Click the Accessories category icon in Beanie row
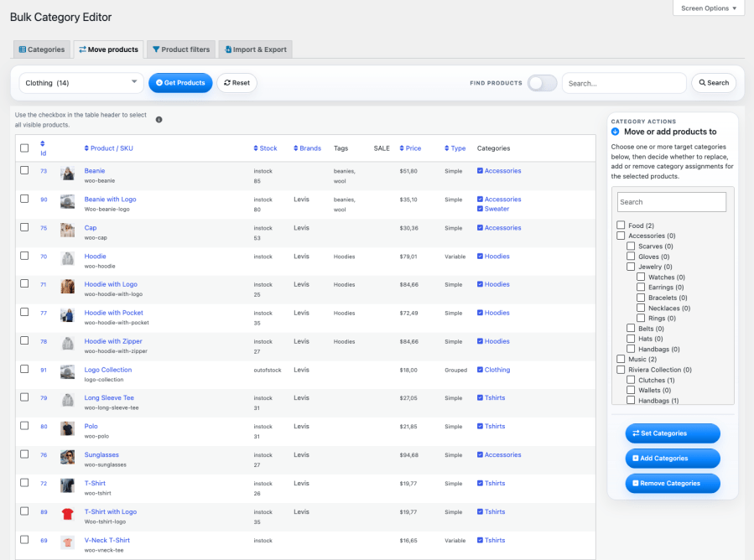This screenshot has height=560, width=754. click(480, 171)
